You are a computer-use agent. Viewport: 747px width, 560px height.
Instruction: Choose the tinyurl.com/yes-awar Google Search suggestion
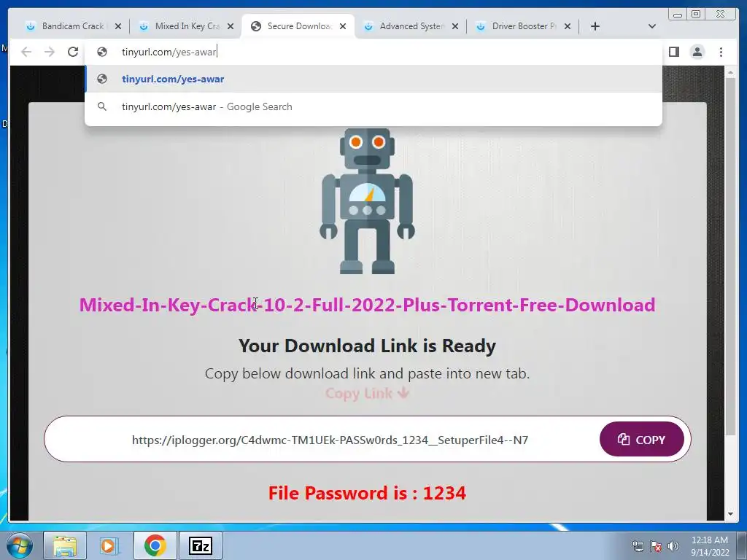(373, 106)
